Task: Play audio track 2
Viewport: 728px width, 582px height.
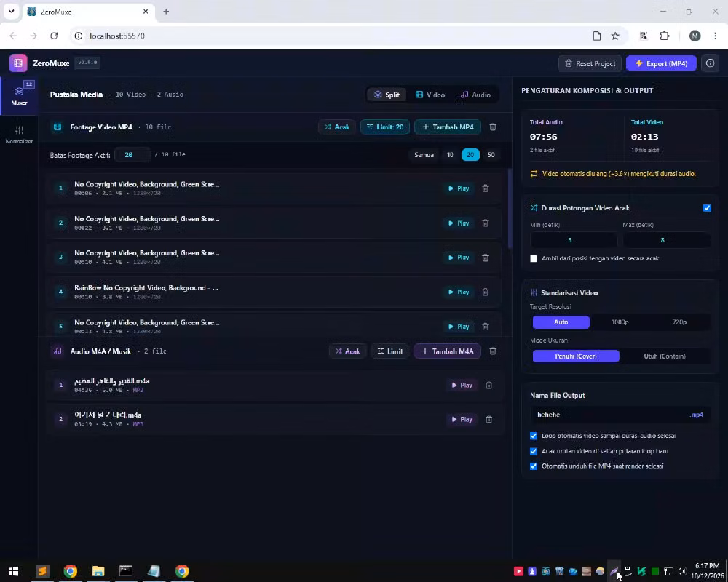Action: (x=462, y=420)
